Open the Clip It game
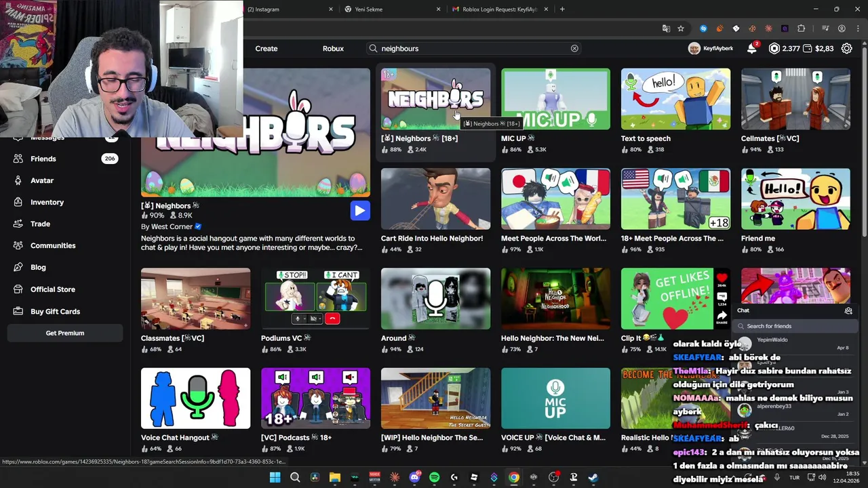The width and height of the screenshot is (868, 488). pos(675,298)
